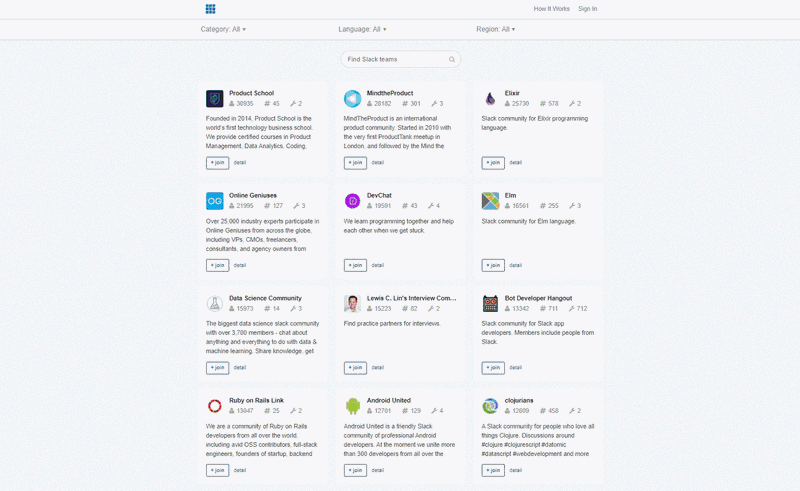Click the Online Geniuses title
This screenshot has width=800, height=491.
[253, 195]
